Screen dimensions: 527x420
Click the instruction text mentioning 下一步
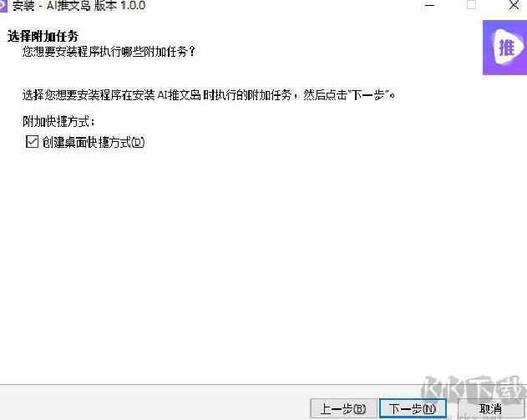click(209, 95)
